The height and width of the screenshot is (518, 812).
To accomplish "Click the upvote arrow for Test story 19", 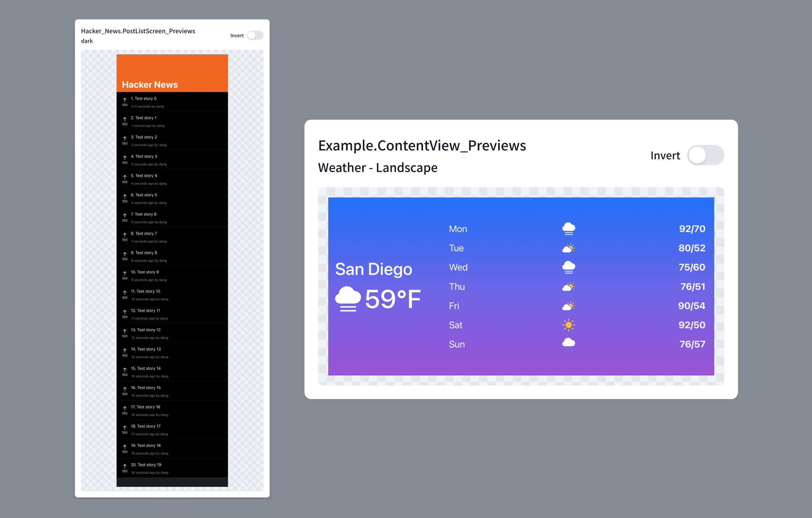I will 125,466.
